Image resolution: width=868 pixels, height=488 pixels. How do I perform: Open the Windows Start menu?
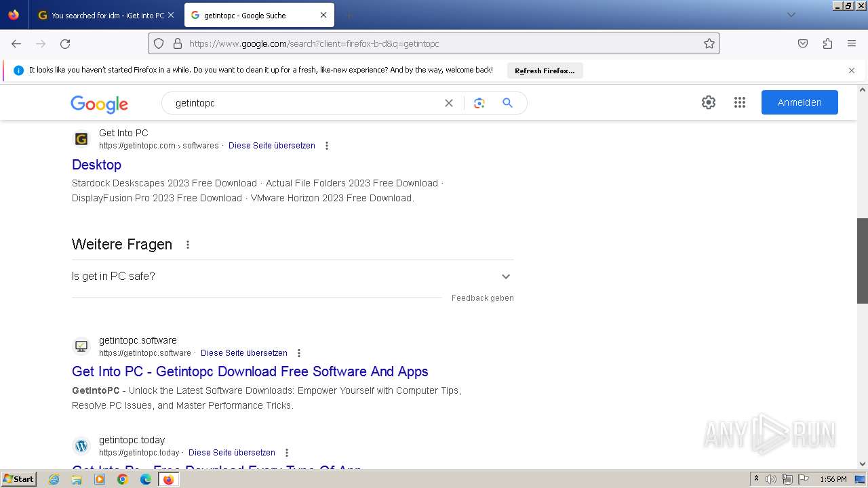pyautogui.click(x=18, y=479)
